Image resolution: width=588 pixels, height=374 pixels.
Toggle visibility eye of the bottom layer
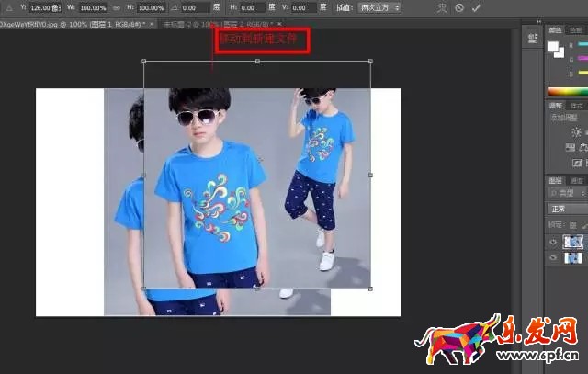click(553, 259)
